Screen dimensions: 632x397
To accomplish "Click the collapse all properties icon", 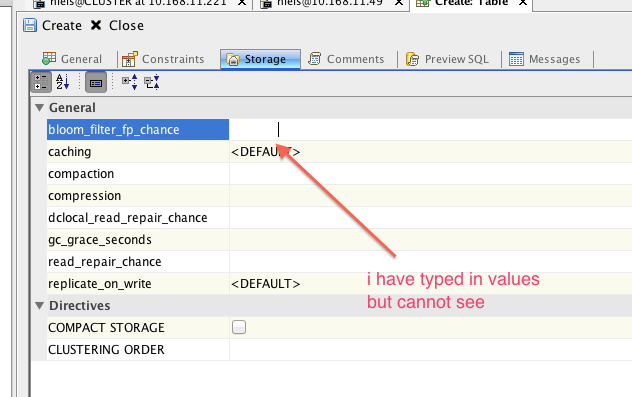I will 152,82.
